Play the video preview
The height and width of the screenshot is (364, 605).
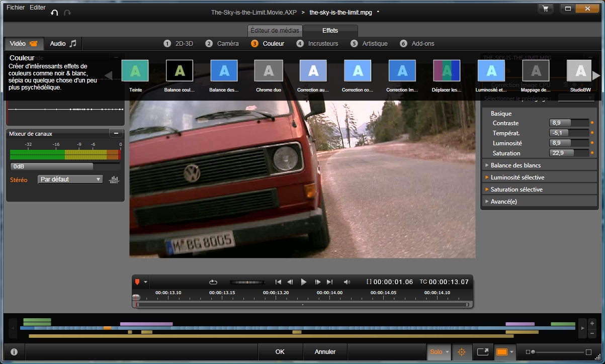[x=304, y=282]
